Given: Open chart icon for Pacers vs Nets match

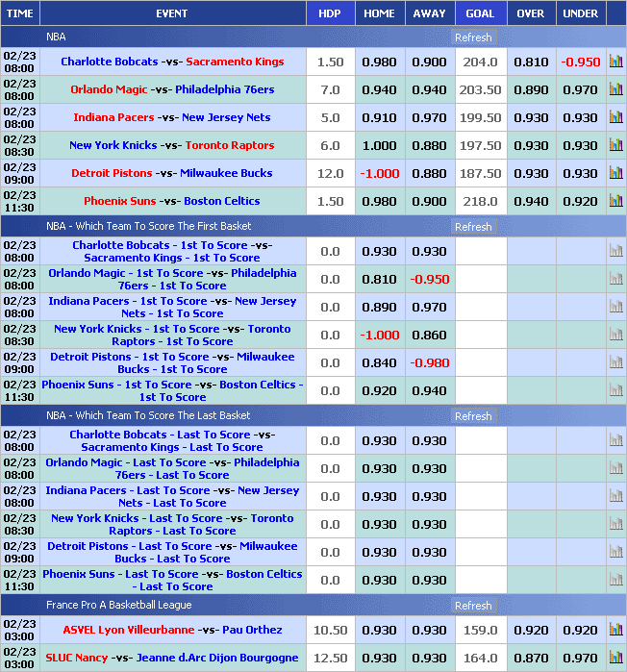Looking at the screenshot, I should point(615,117).
